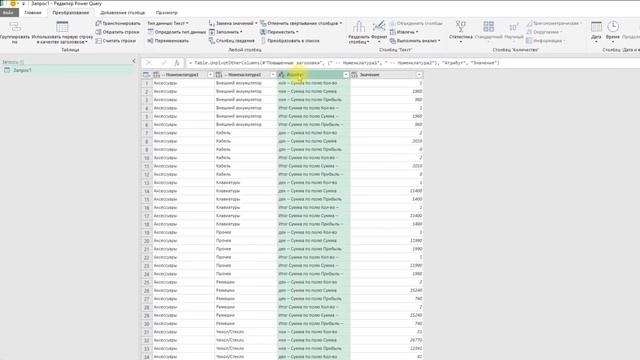Click the Статистика (Statistics) sigma icon
The image size is (640, 360).
pyautogui.click(x=460, y=27)
